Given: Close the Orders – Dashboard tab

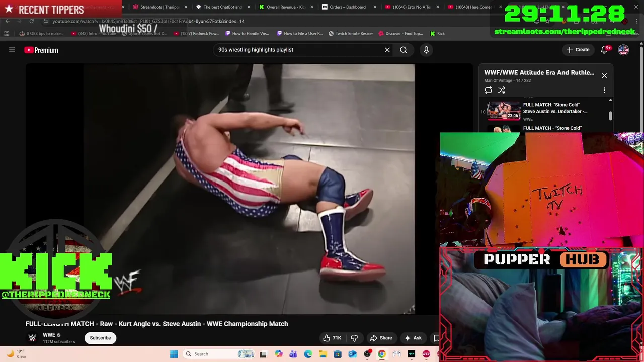Looking at the screenshot, I should click(x=375, y=7).
